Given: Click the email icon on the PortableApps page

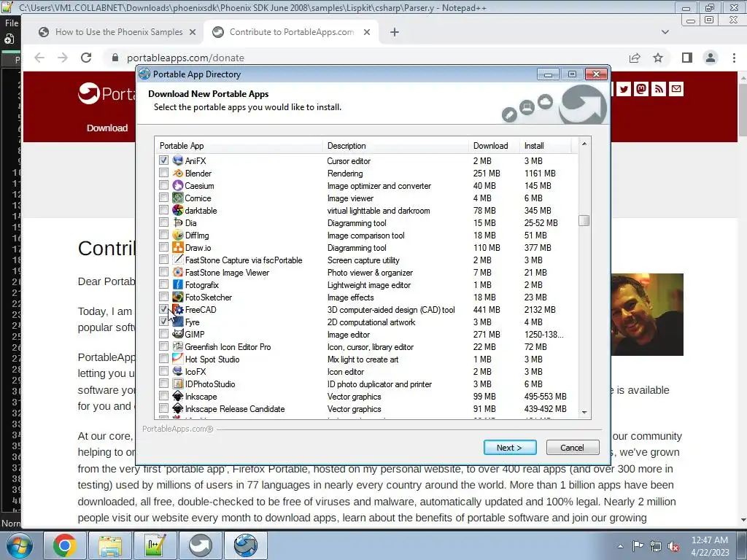Looking at the screenshot, I should point(676,89).
